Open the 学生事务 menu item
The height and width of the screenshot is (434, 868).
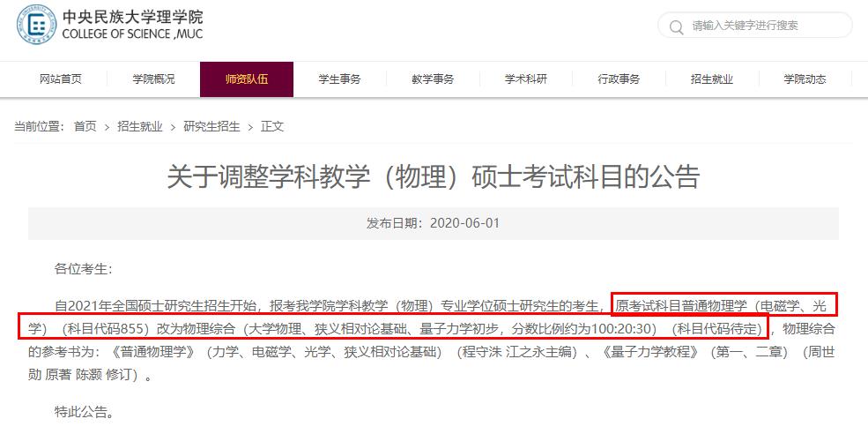coord(340,79)
